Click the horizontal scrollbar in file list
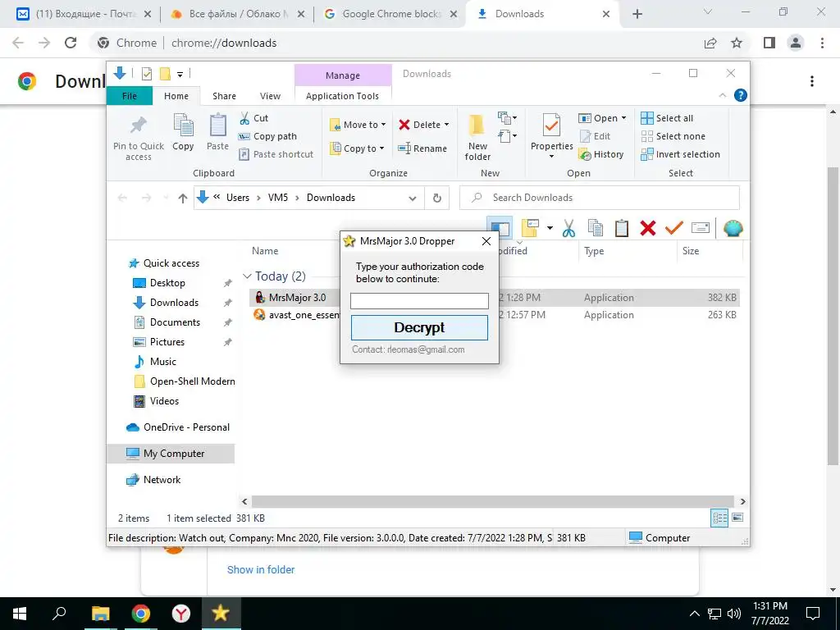This screenshot has height=630, width=840. point(492,501)
